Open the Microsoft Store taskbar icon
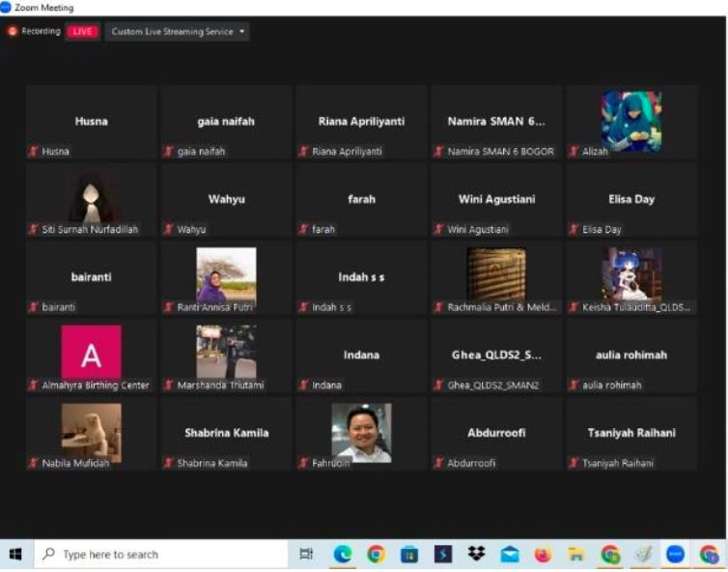728x572 pixels. (409, 555)
